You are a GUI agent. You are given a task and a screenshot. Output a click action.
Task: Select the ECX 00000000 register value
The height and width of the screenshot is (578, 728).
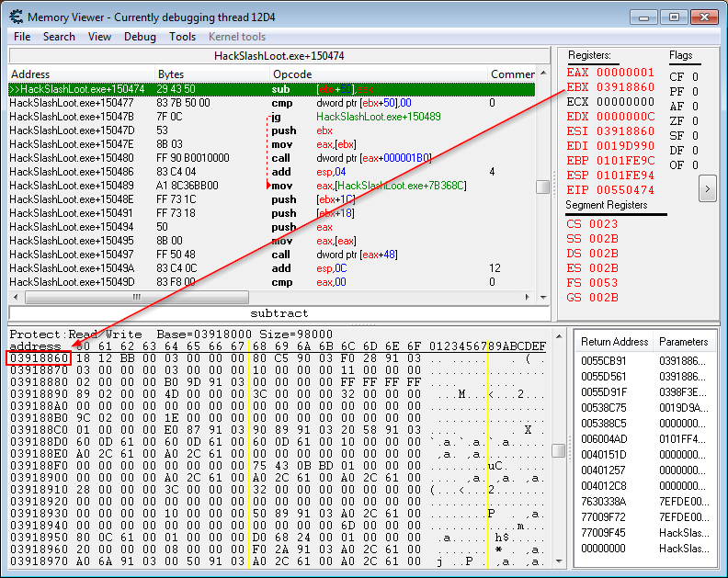tap(610, 102)
